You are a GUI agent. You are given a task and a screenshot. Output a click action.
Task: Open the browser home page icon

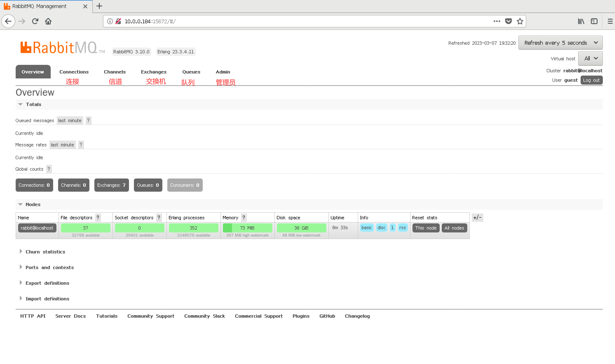48,21
